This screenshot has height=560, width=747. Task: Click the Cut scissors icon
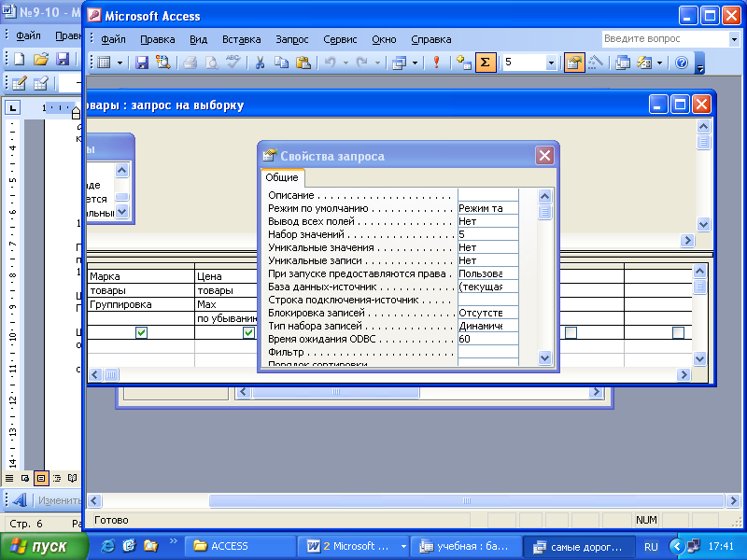260,63
